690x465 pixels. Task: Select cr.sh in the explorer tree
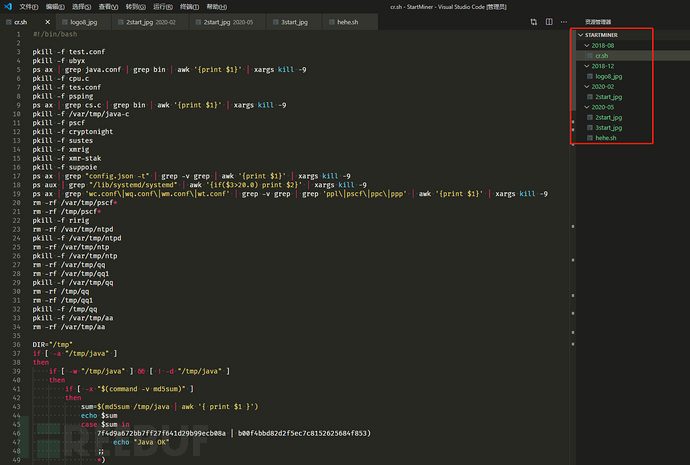click(602, 55)
